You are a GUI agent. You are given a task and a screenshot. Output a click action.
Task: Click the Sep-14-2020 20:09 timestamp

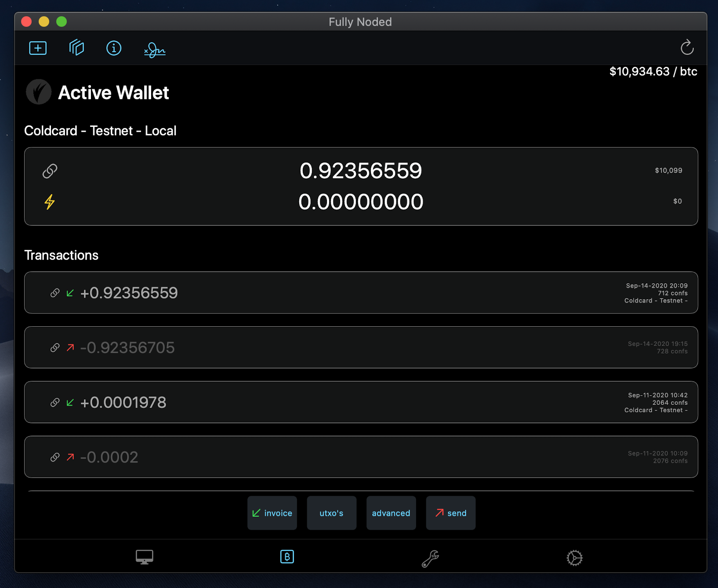coord(656,285)
